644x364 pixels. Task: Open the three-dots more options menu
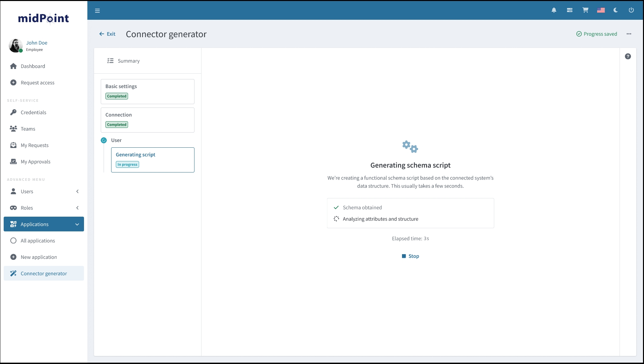pos(629,34)
